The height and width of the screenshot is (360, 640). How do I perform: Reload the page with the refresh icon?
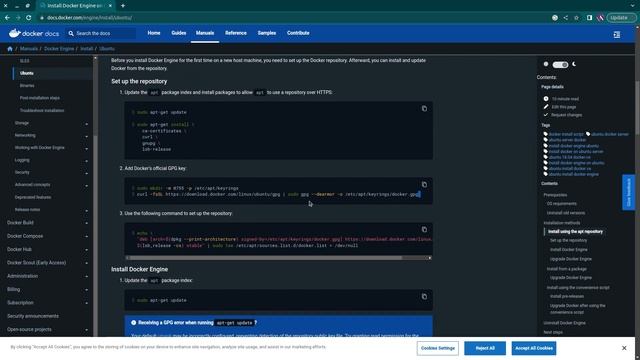[29, 18]
